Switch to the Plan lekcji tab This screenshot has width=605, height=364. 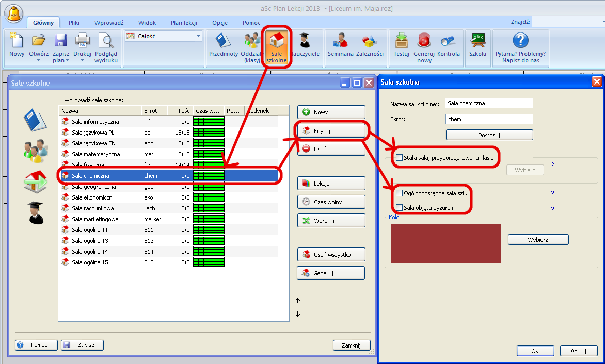pos(184,23)
